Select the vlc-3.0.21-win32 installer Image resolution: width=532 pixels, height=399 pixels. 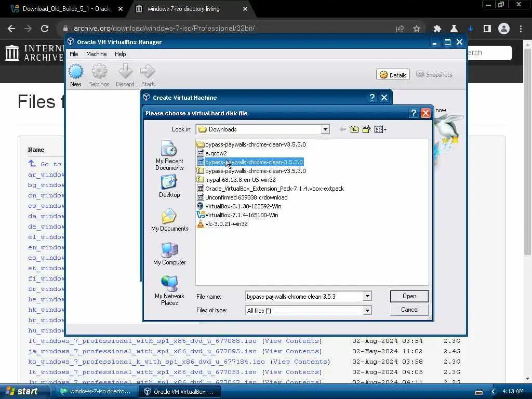pyautogui.click(x=222, y=223)
